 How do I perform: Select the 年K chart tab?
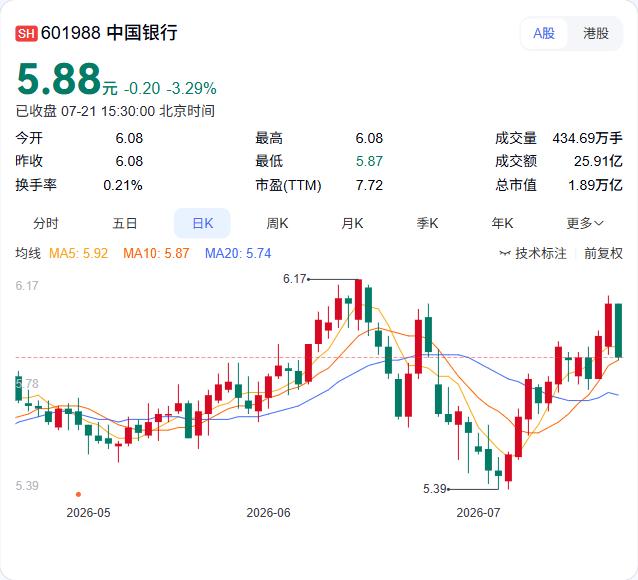[502, 223]
